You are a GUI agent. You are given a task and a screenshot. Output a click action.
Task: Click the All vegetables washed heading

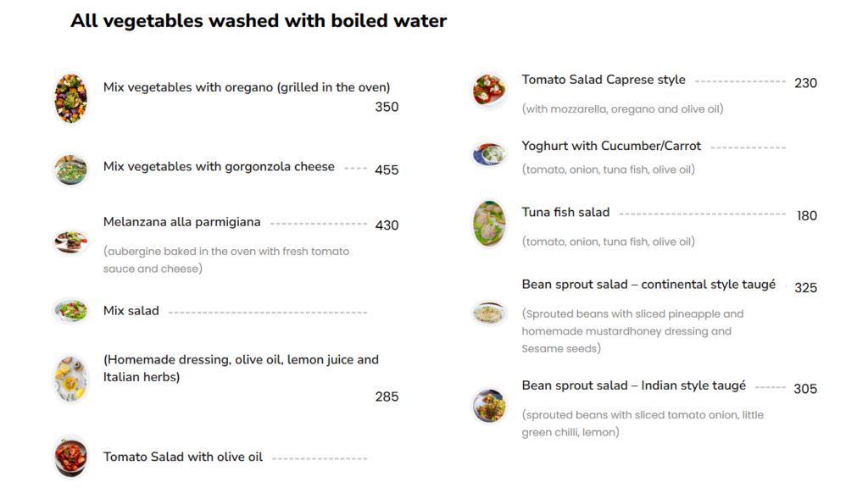tap(259, 21)
